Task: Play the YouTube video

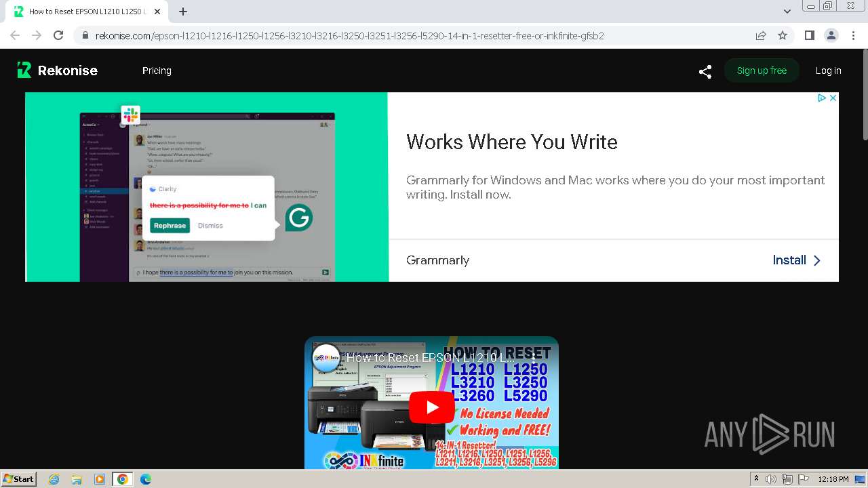Action: 431,407
